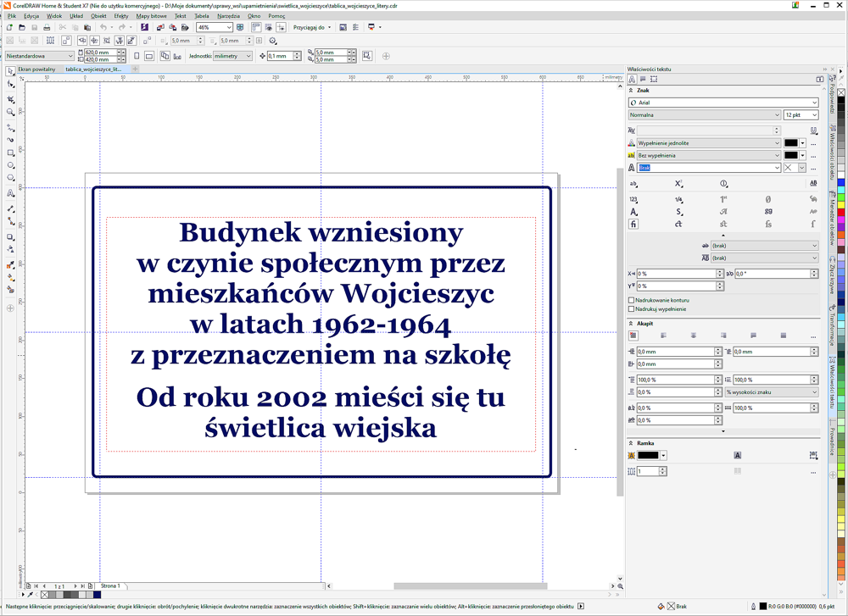
Task: Open the Plik menu
Action: click(x=12, y=15)
